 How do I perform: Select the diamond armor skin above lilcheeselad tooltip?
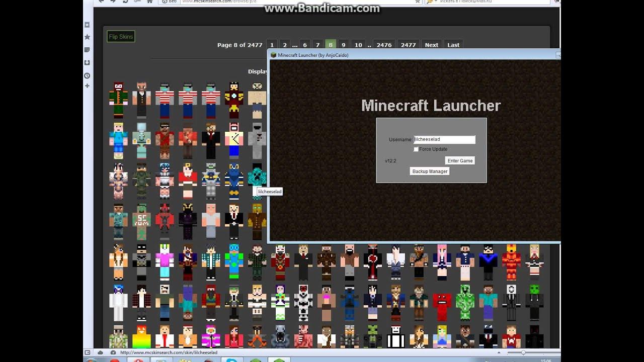tap(257, 176)
